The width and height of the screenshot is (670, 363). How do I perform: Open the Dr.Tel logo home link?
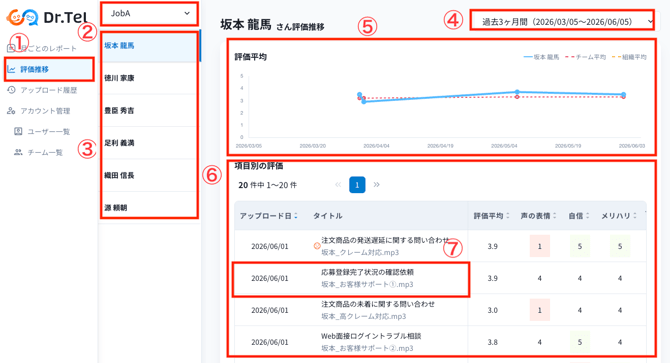tap(47, 17)
